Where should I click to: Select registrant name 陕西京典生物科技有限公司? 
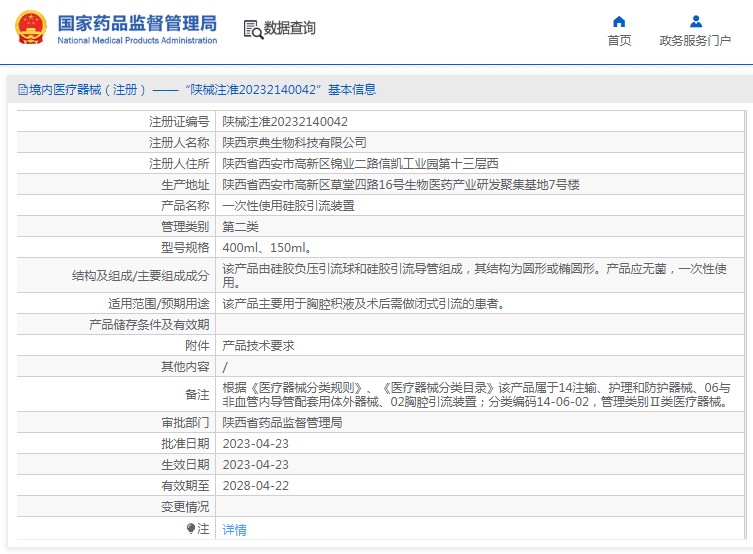[294, 143]
